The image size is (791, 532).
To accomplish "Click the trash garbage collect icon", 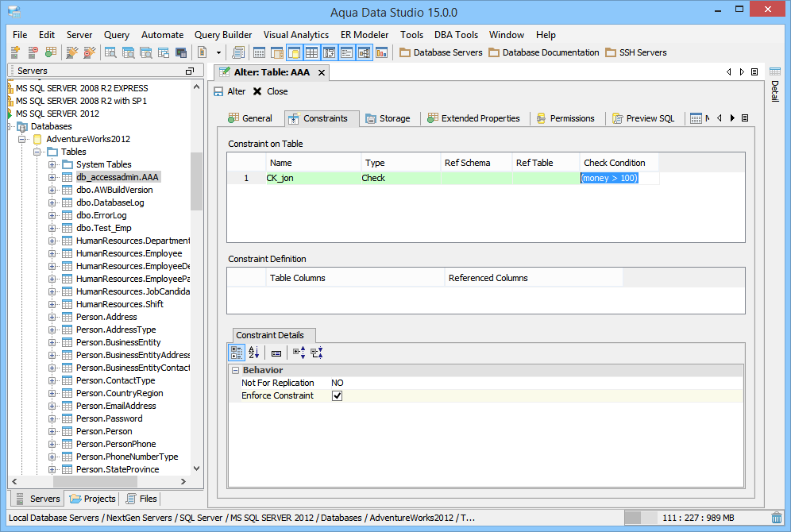I will click(x=777, y=518).
